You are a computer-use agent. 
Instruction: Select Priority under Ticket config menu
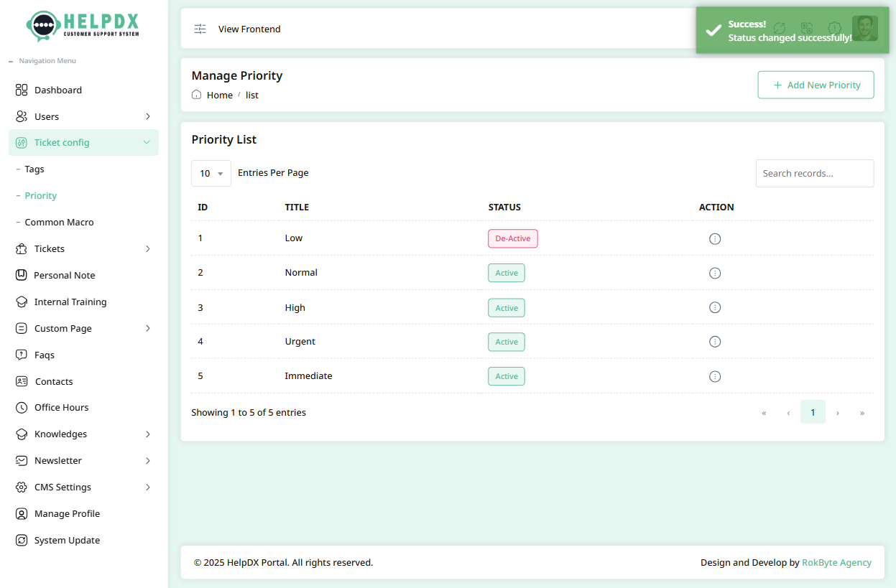click(x=41, y=195)
